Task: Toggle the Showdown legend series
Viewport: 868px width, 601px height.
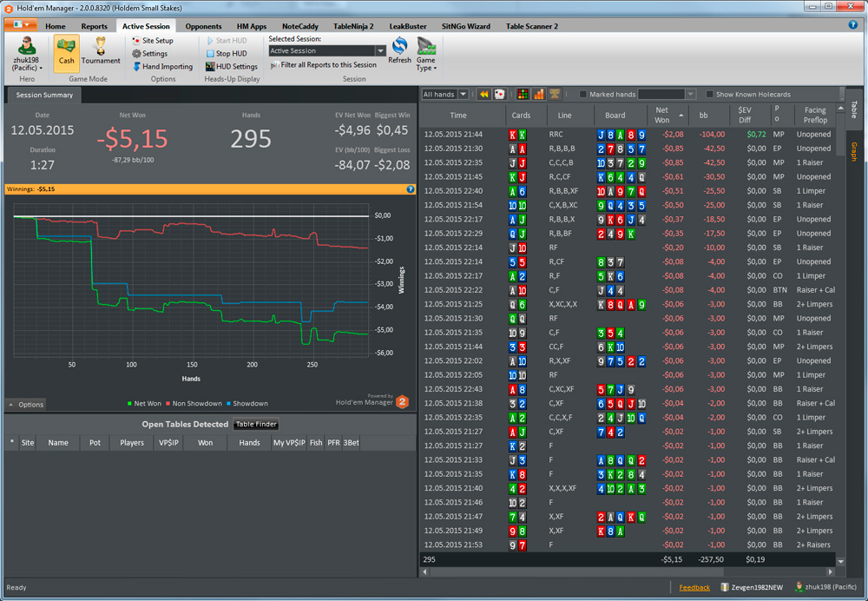Action: click(x=247, y=403)
